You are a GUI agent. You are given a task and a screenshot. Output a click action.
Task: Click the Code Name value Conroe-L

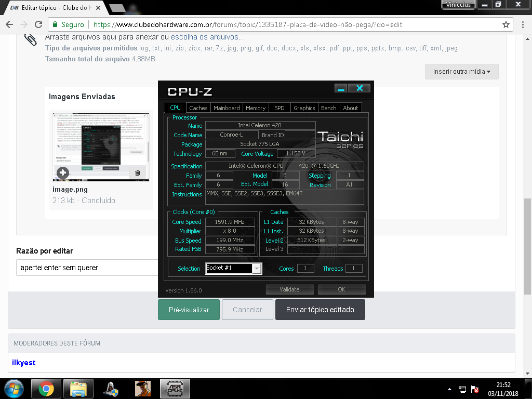232,135
